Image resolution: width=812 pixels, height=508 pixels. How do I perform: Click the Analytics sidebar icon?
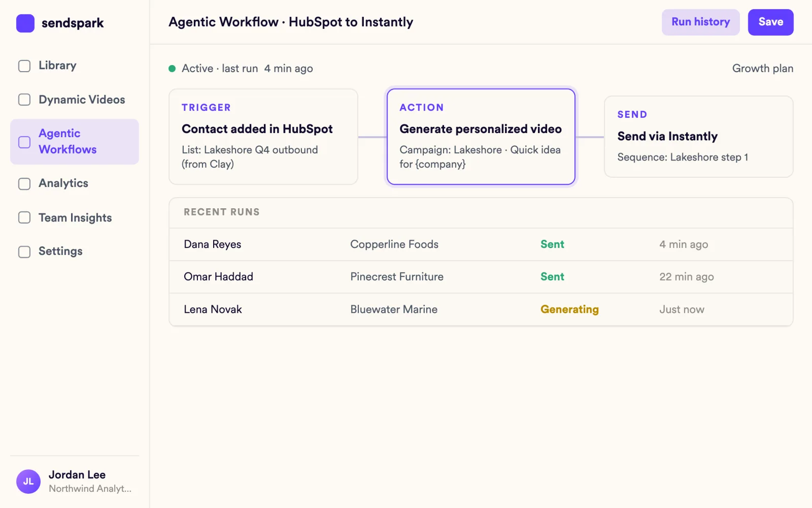(24, 183)
